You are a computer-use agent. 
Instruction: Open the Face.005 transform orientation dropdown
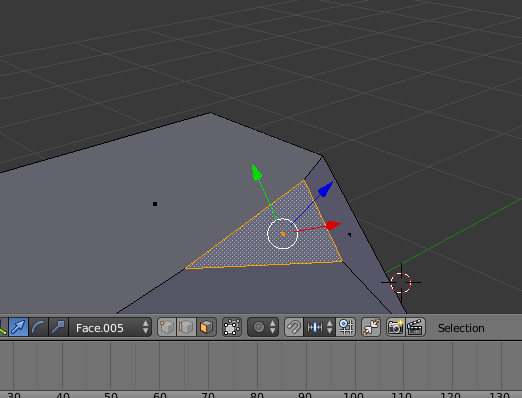click(110, 327)
